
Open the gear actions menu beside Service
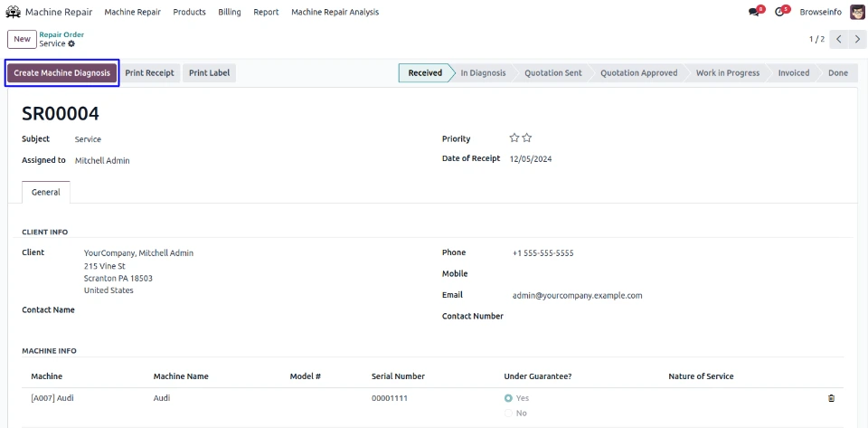click(71, 43)
